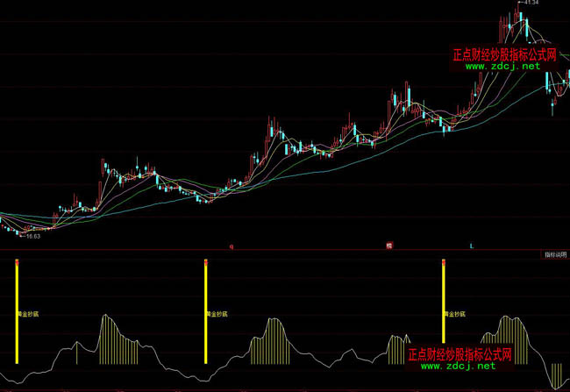Click the middle 黄金抄底 text label

(x=217, y=312)
